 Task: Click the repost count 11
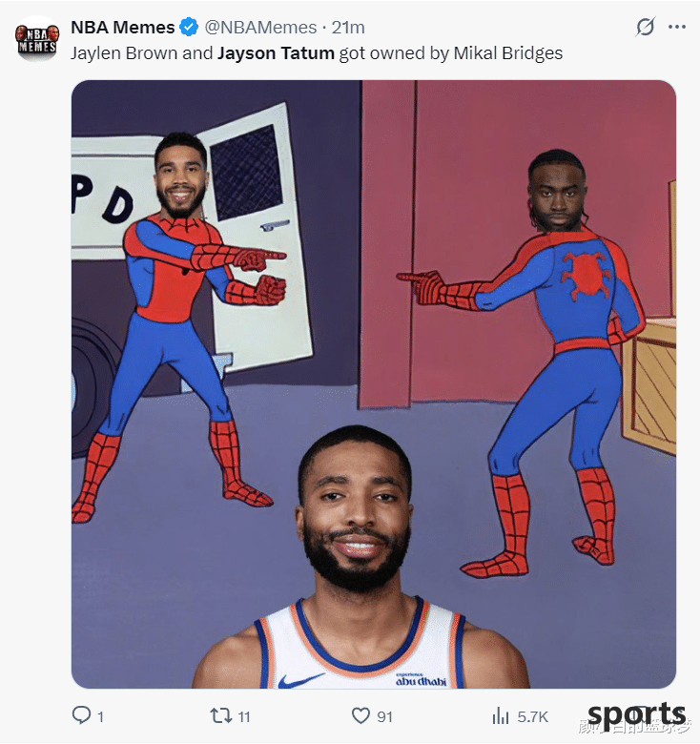point(244,716)
